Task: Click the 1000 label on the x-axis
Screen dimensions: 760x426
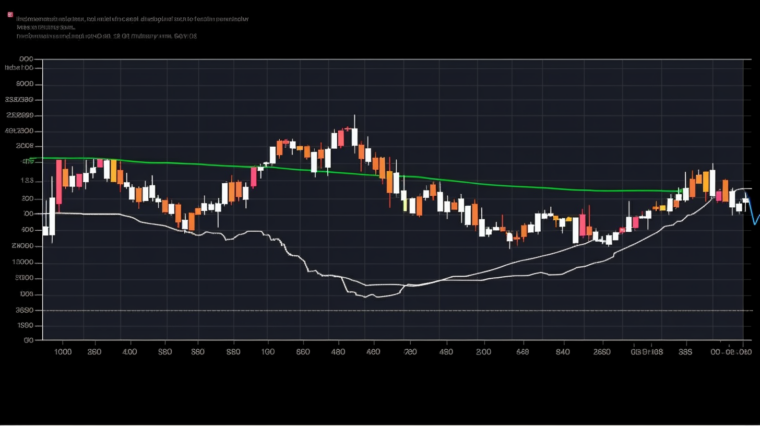Action: pos(63,351)
